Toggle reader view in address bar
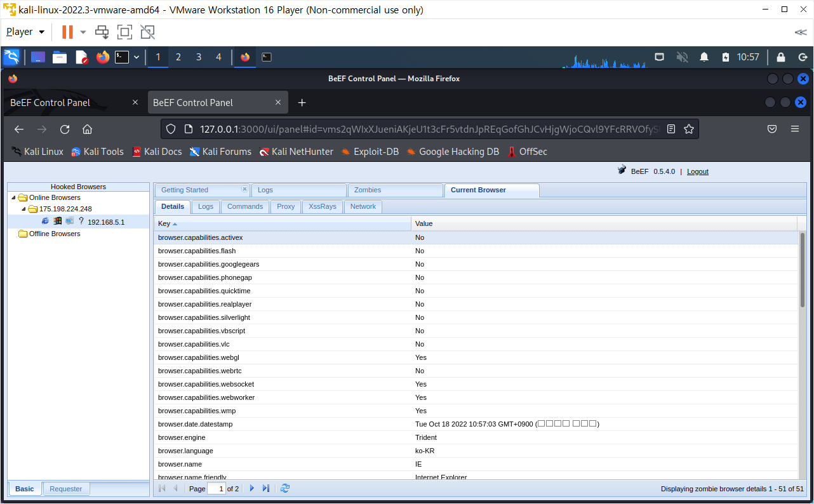The image size is (814, 504). pos(671,129)
